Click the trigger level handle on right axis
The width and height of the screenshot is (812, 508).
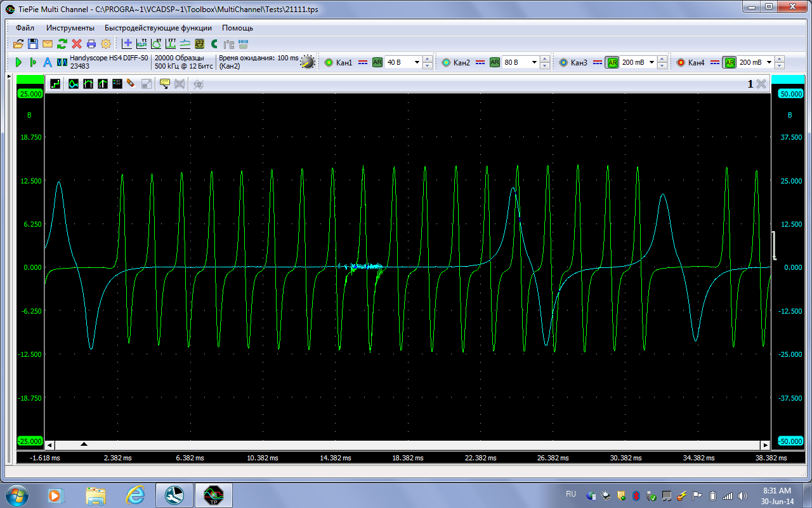pos(773,245)
